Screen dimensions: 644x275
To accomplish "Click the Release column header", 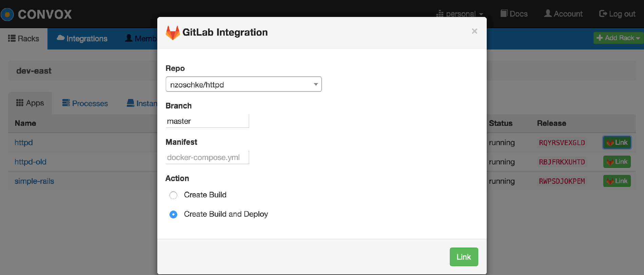I will 551,123.
